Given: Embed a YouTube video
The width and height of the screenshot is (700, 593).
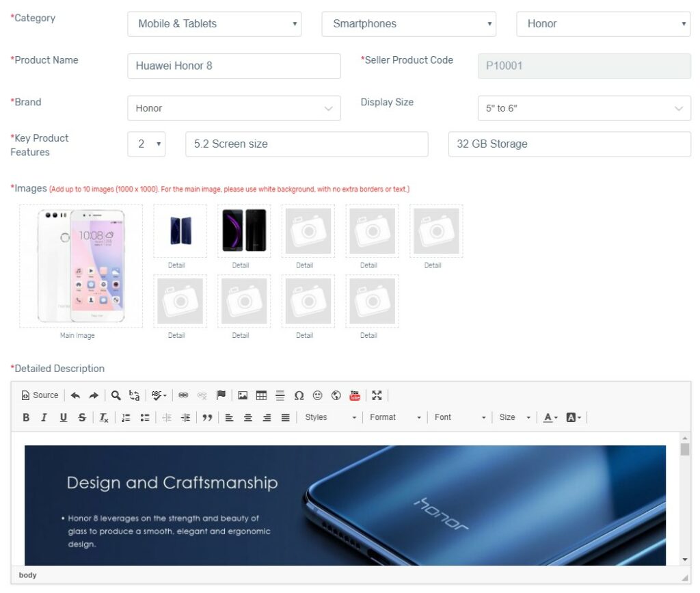Looking at the screenshot, I should click(x=355, y=395).
